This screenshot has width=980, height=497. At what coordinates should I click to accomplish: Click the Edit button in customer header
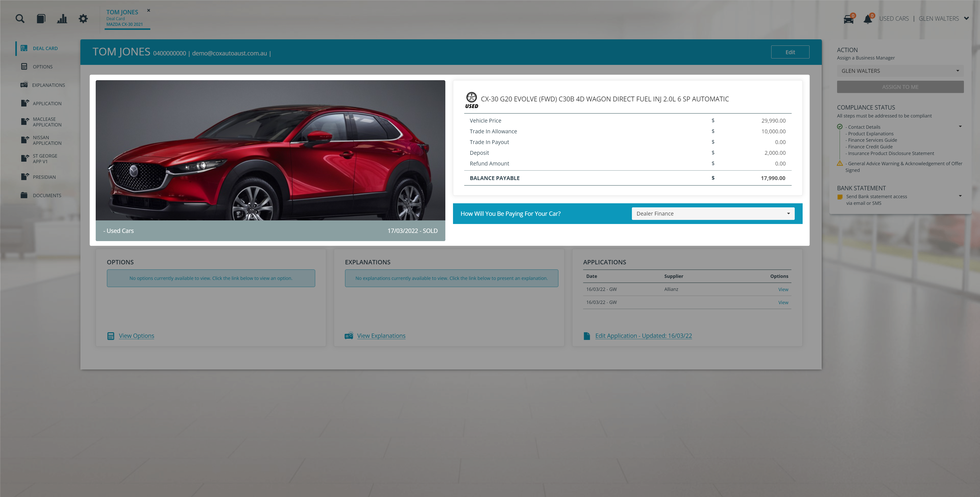click(x=790, y=52)
